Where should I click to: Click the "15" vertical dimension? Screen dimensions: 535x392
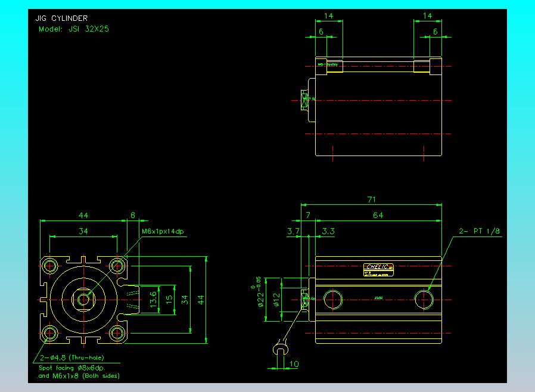[x=169, y=300]
